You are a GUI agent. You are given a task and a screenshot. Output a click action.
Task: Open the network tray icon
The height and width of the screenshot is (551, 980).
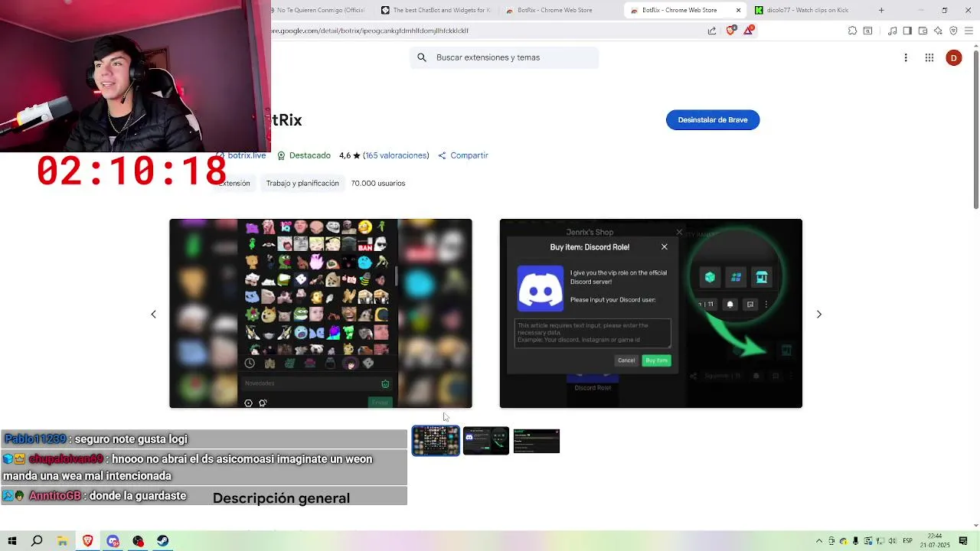[880, 541]
